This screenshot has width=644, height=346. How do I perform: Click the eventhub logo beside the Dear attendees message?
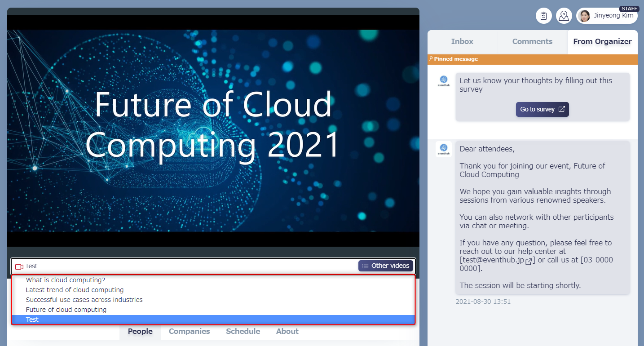click(444, 149)
